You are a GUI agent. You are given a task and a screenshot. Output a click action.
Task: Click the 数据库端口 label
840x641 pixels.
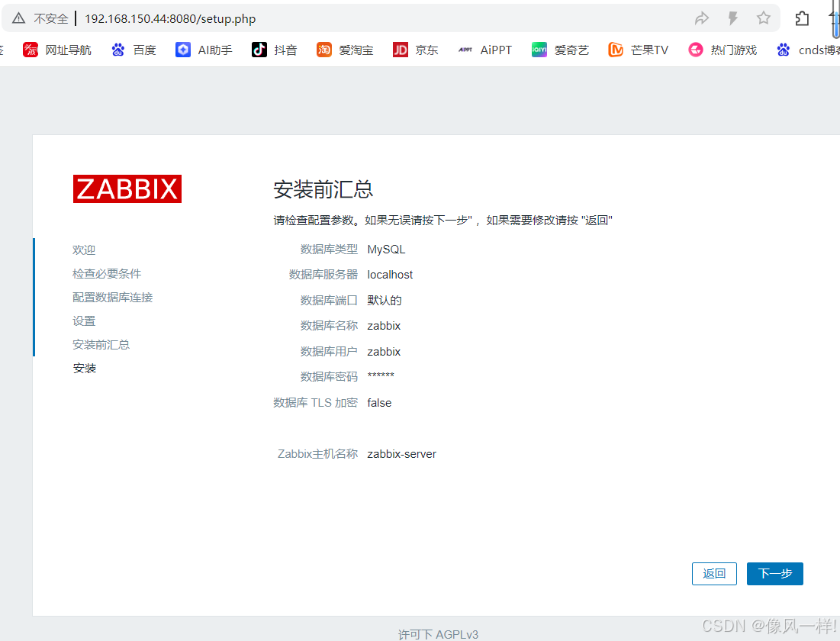pos(329,300)
